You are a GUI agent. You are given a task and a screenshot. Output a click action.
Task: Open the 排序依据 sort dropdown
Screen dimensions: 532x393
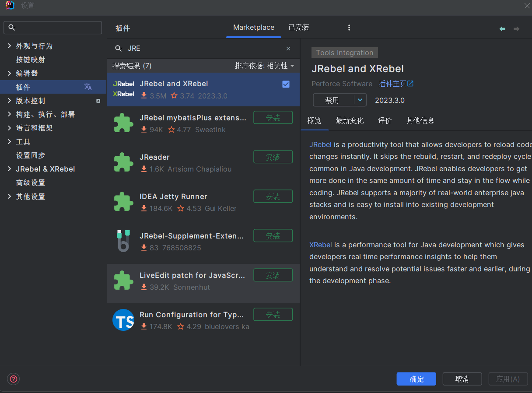click(264, 66)
